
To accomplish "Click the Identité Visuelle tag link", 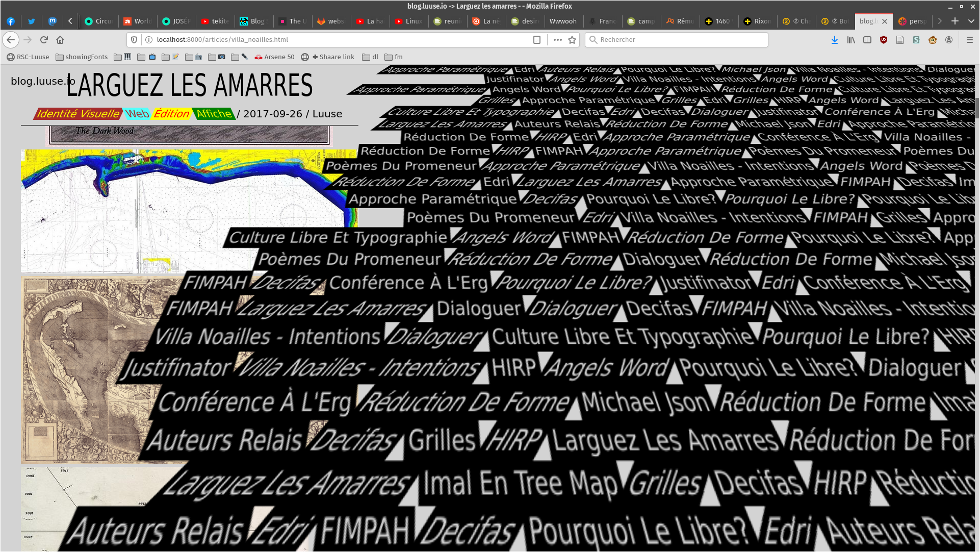I will 78,114.
